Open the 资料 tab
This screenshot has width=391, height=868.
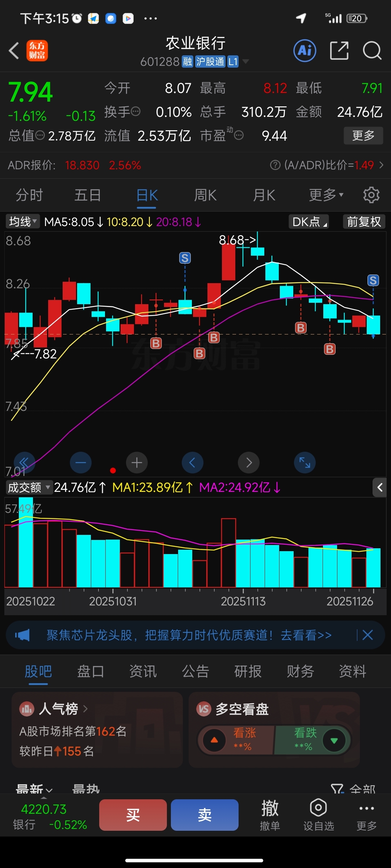pyautogui.click(x=353, y=672)
